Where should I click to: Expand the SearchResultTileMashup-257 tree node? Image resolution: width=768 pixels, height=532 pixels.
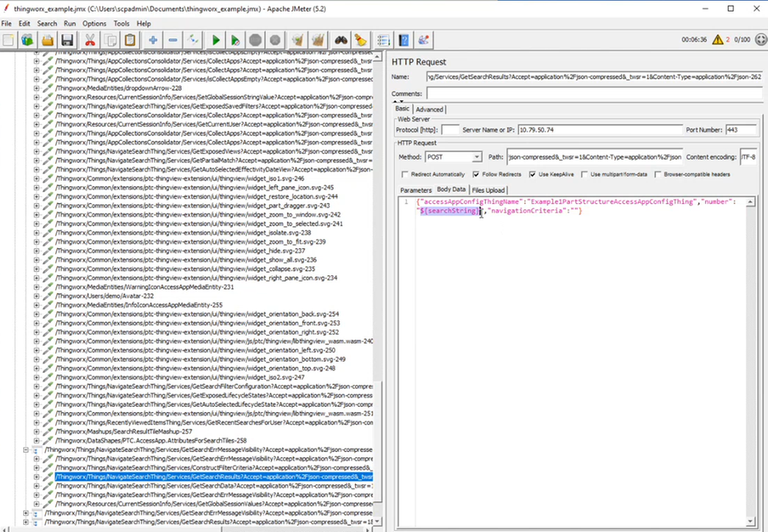(36, 431)
